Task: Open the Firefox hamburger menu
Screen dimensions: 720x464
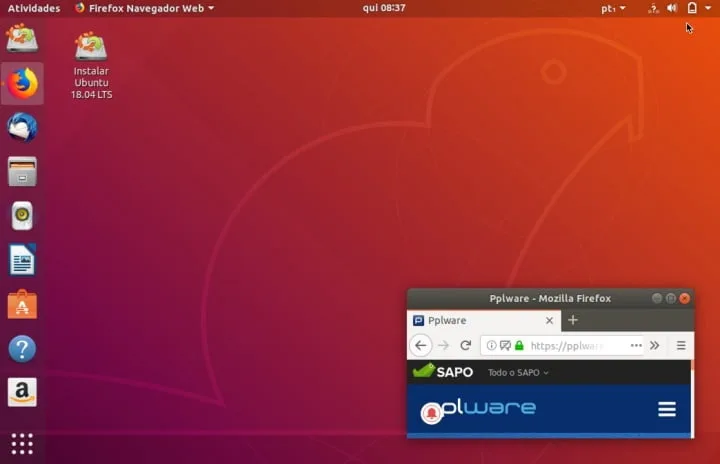Action: [681, 345]
